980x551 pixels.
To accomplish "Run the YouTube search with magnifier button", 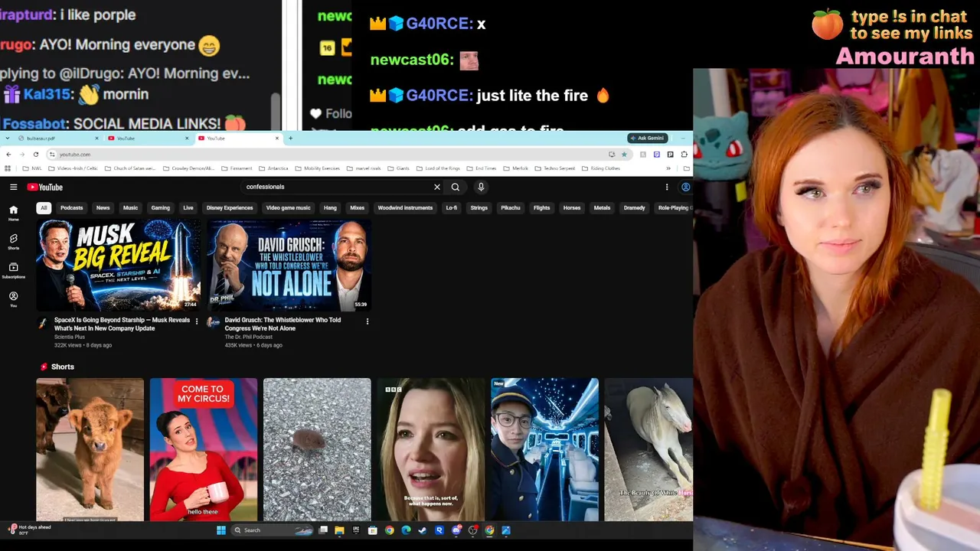I will tap(456, 187).
